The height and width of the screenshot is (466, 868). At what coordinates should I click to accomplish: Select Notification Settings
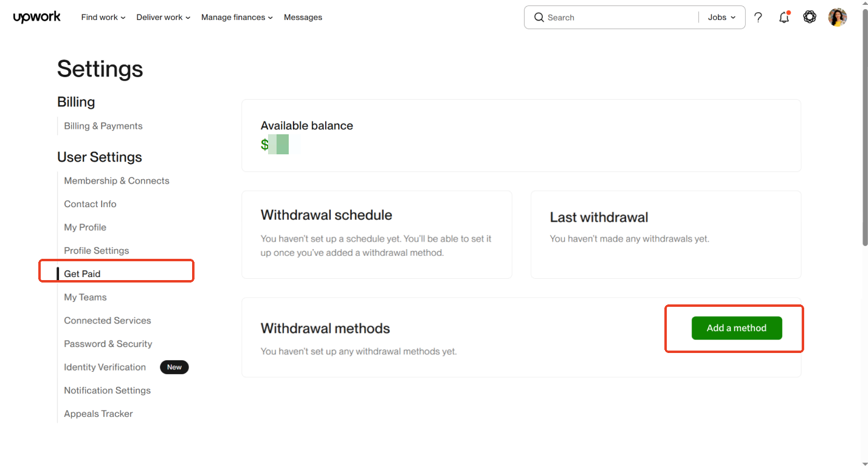point(107,390)
